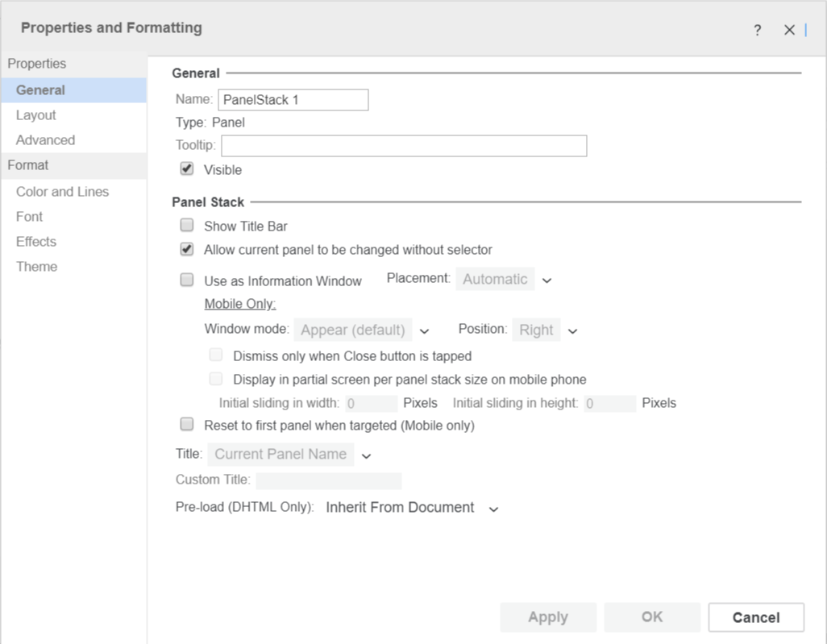Click the help question mark icon

coord(757,30)
